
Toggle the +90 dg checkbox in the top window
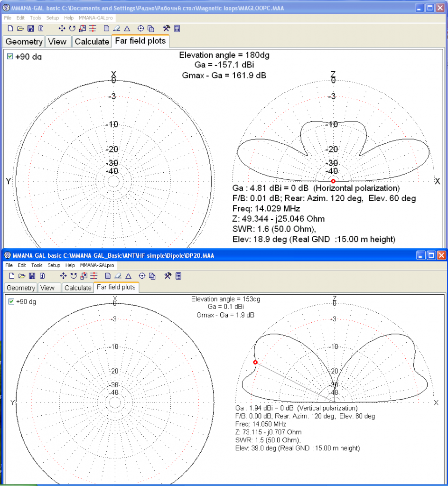[10, 56]
